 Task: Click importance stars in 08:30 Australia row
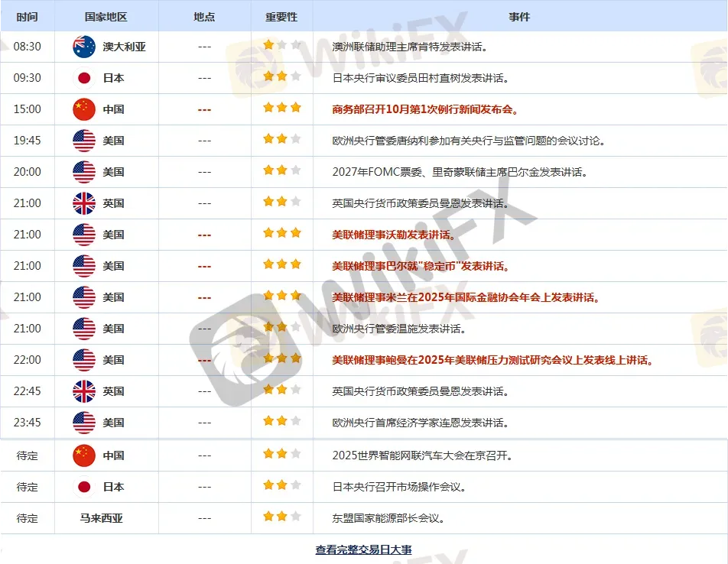282,45
